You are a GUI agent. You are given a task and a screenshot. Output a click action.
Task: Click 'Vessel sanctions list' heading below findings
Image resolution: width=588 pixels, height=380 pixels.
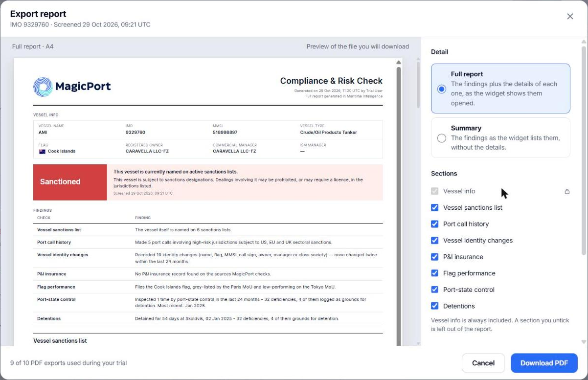pos(60,340)
